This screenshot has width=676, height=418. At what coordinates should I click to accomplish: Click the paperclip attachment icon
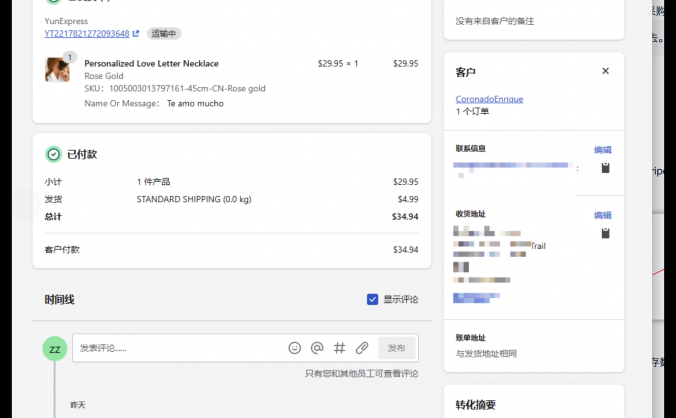pyautogui.click(x=362, y=348)
